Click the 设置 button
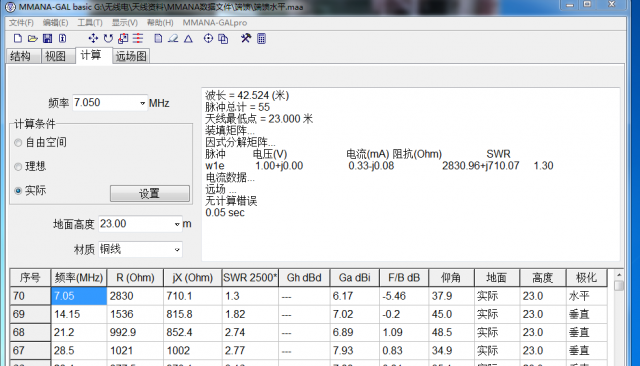This screenshot has width=640, height=366. pyautogui.click(x=149, y=193)
